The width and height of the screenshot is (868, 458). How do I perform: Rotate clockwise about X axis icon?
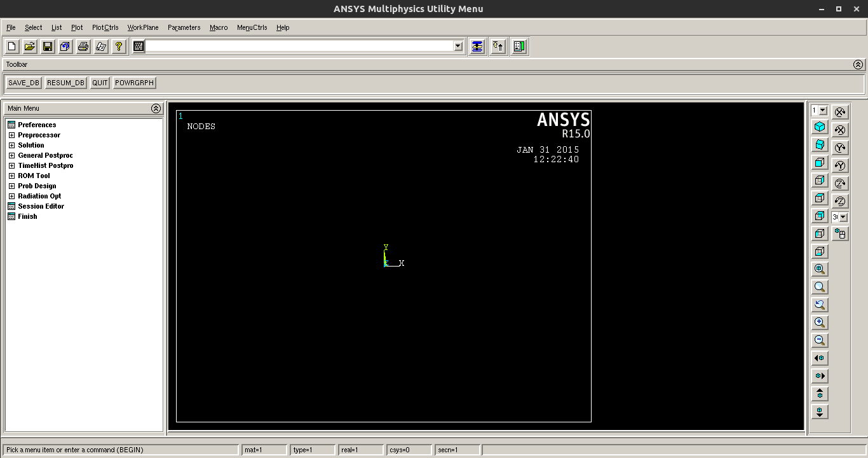(x=840, y=112)
